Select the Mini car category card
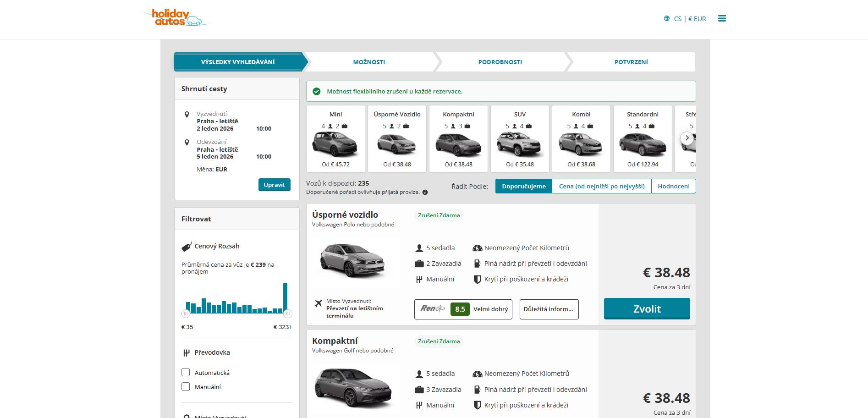The image size is (868, 418). point(335,139)
